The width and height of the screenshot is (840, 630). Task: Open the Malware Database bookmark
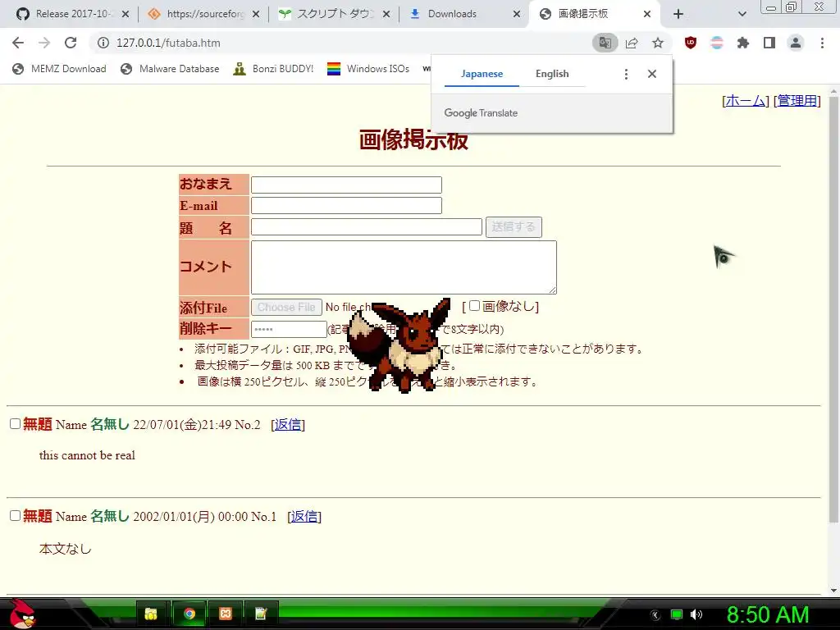coord(171,69)
